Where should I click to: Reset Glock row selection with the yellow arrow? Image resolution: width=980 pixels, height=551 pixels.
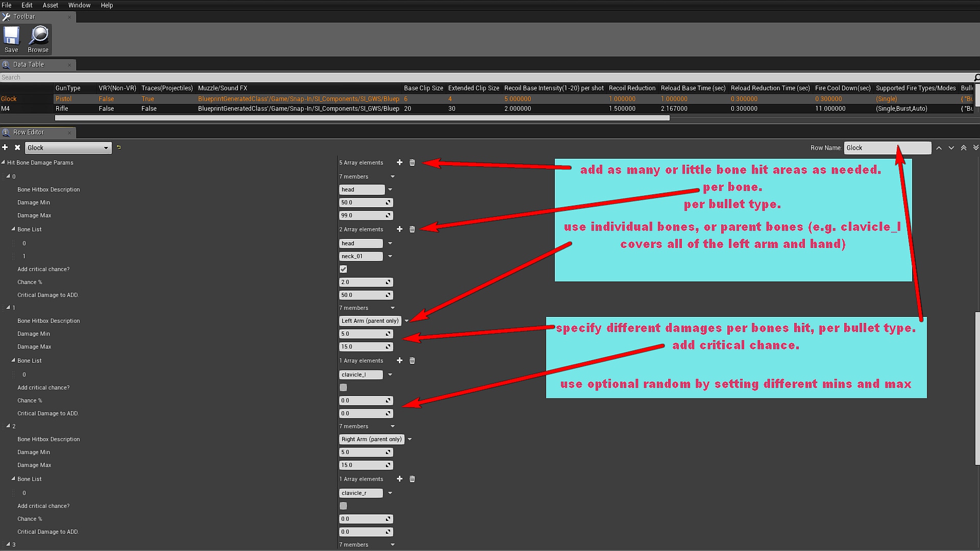[x=119, y=147]
